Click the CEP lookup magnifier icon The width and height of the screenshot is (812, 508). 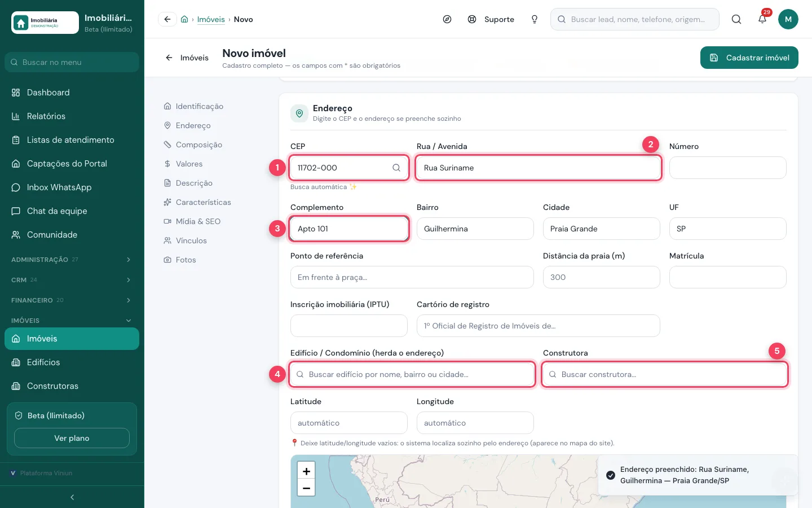[396, 168]
